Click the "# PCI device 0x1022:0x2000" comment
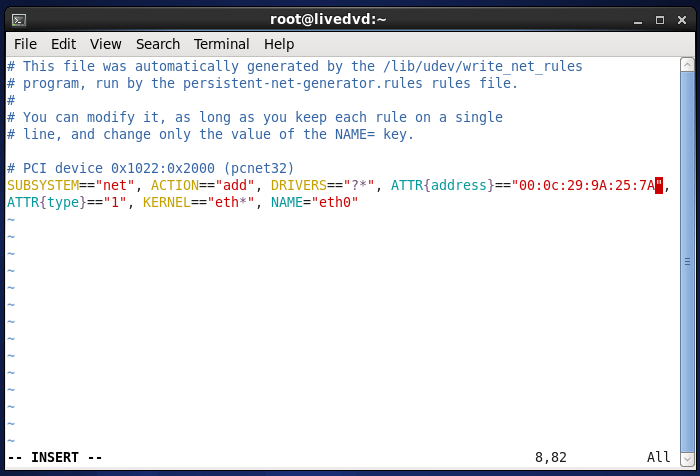700x476 pixels. 111,168
